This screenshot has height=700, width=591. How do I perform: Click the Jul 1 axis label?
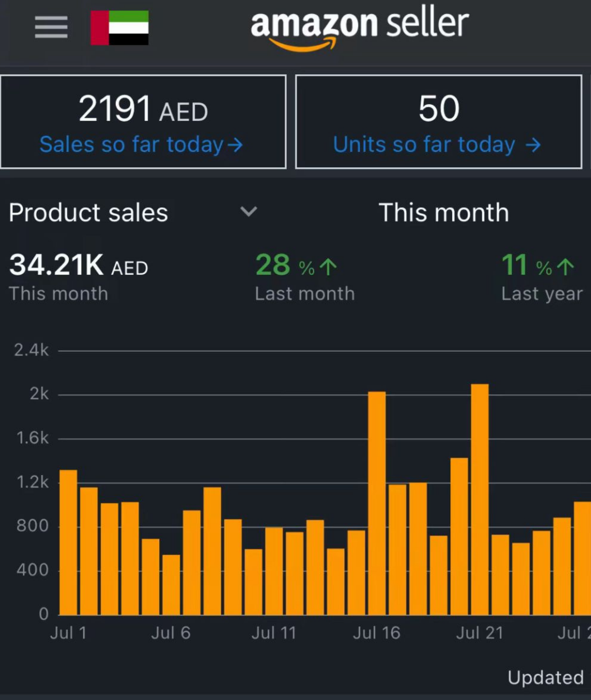tap(68, 633)
